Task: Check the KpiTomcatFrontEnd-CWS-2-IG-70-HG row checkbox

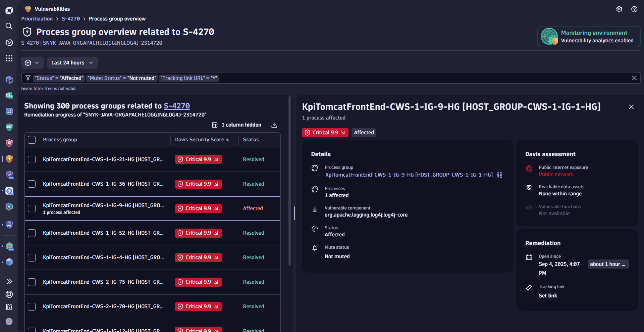Action: (32, 306)
